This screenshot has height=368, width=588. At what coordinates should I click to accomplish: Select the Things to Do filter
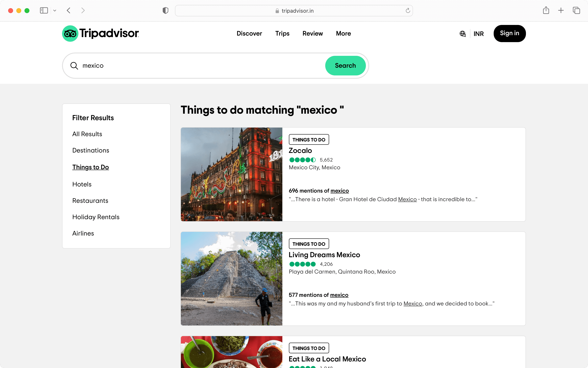pos(91,167)
